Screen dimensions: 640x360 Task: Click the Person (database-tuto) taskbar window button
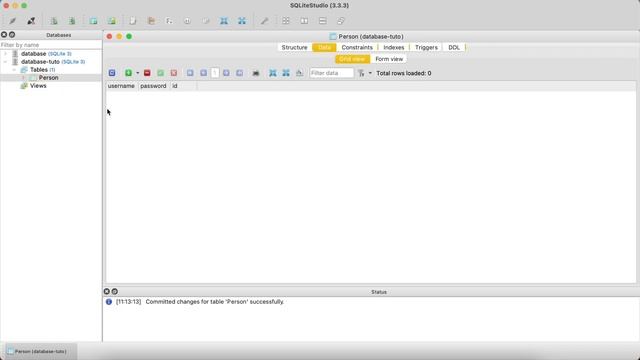(x=40, y=351)
